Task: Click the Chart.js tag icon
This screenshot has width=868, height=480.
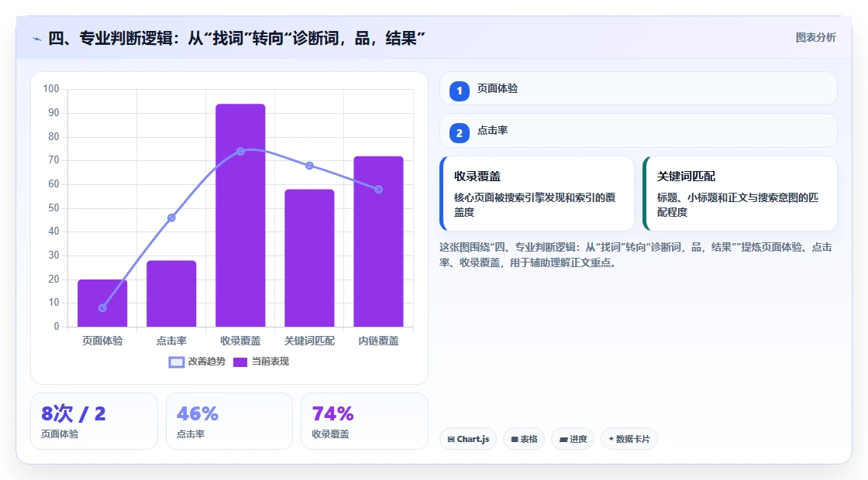Action: click(450, 439)
